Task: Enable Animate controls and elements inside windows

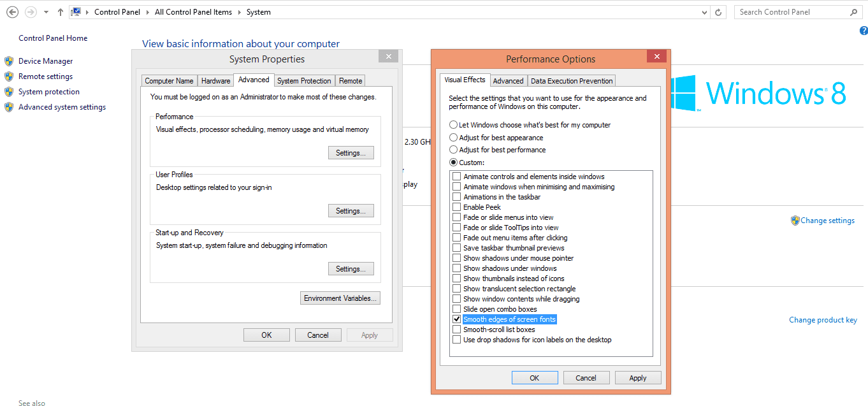Action: [x=456, y=177]
